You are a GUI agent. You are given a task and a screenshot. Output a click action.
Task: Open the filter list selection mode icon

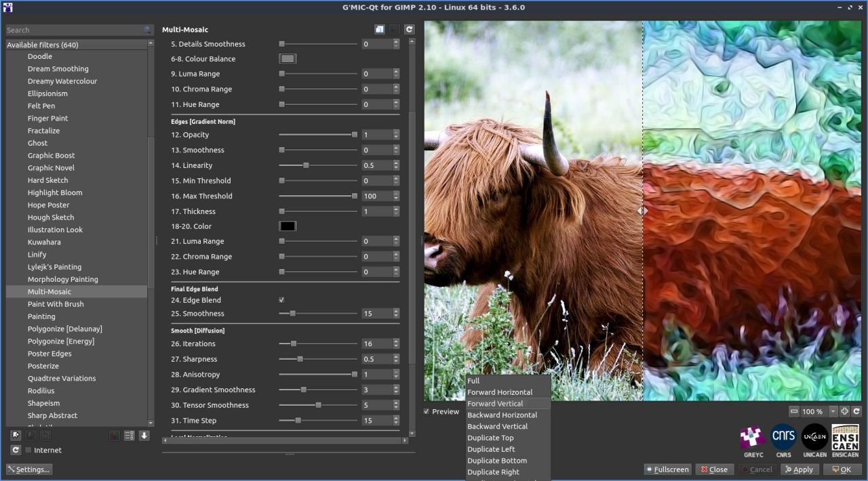click(130, 436)
